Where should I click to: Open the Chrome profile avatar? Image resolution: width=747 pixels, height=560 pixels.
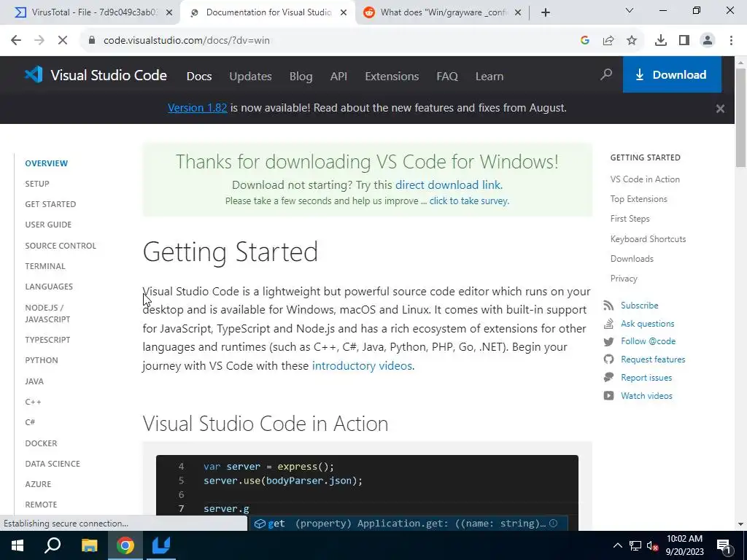[708, 41]
